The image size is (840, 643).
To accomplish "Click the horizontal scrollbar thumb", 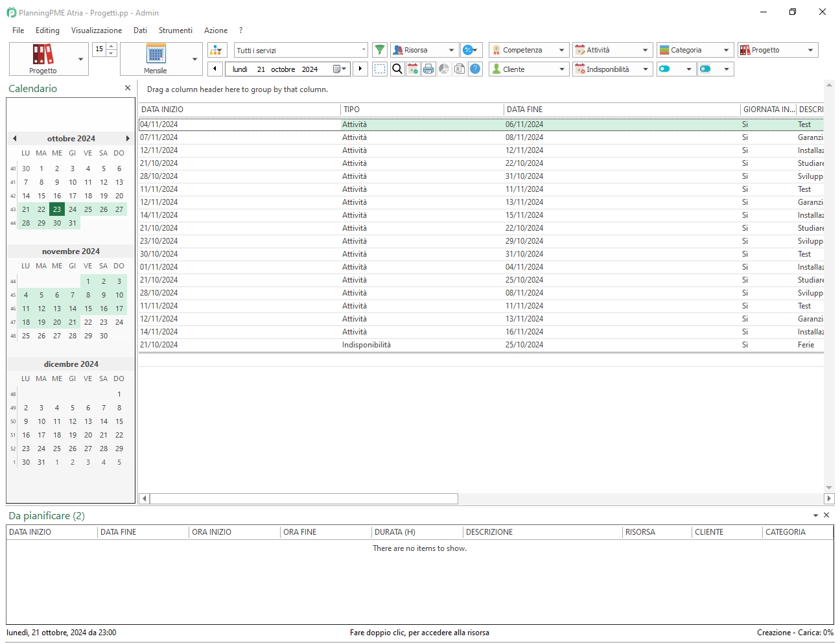I will (x=304, y=498).
